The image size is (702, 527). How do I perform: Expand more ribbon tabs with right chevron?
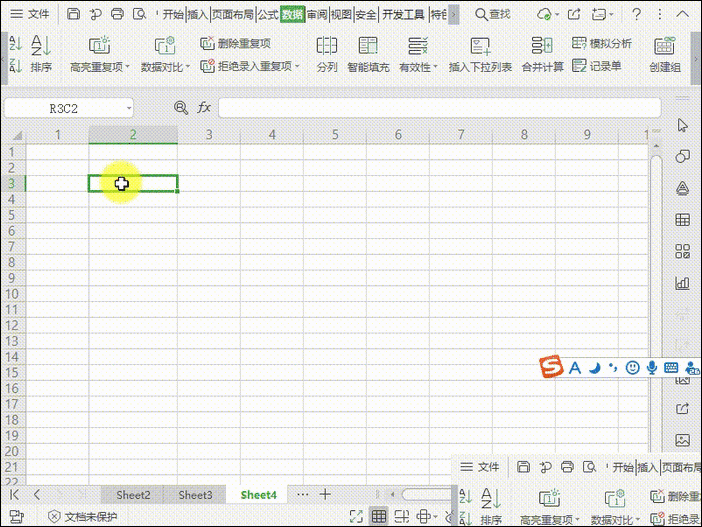click(454, 14)
